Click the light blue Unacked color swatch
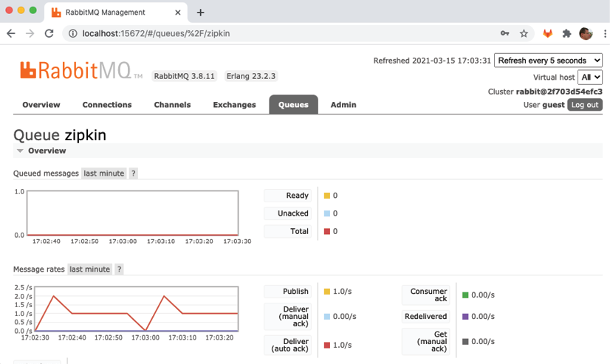The image size is (610, 364). (327, 213)
